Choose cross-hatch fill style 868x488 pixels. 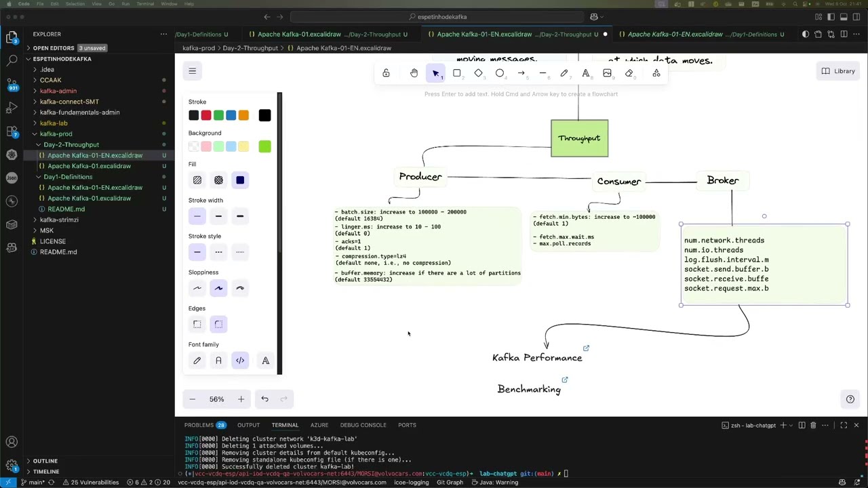218,180
